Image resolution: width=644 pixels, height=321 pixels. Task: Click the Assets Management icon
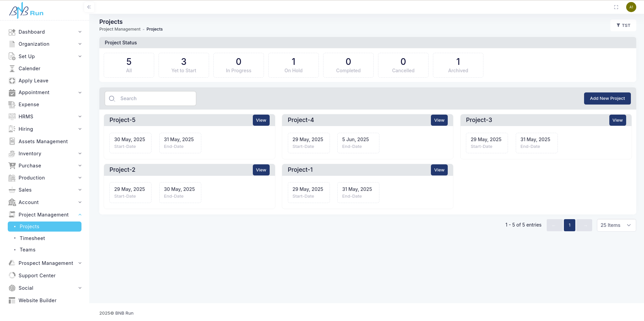click(12, 142)
